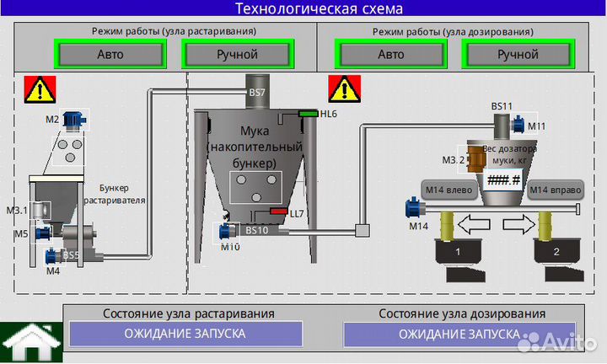This screenshot has width=607, height=364.
Task: Select the M10 motor icon
Action: (x=227, y=232)
